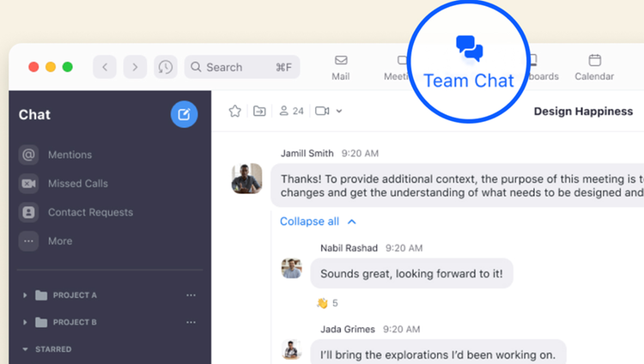Screen dimensions: 644x364
Task: Open Mentions in the sidebar
Action: 56,155
